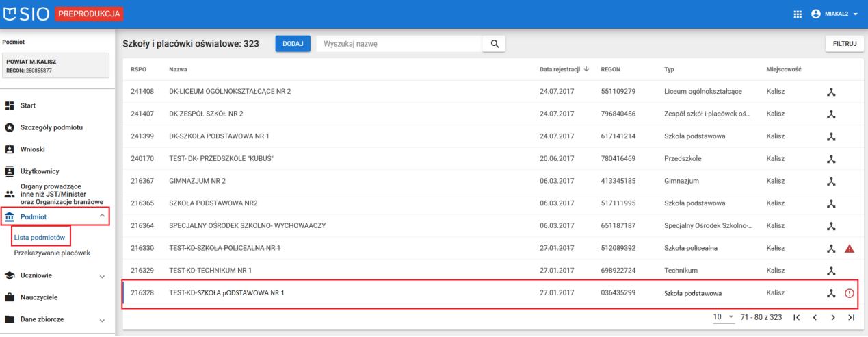Screen dimensions: 868x337
Task: Click Nauczyciele briefcase icon
Action: click(10, 297)
